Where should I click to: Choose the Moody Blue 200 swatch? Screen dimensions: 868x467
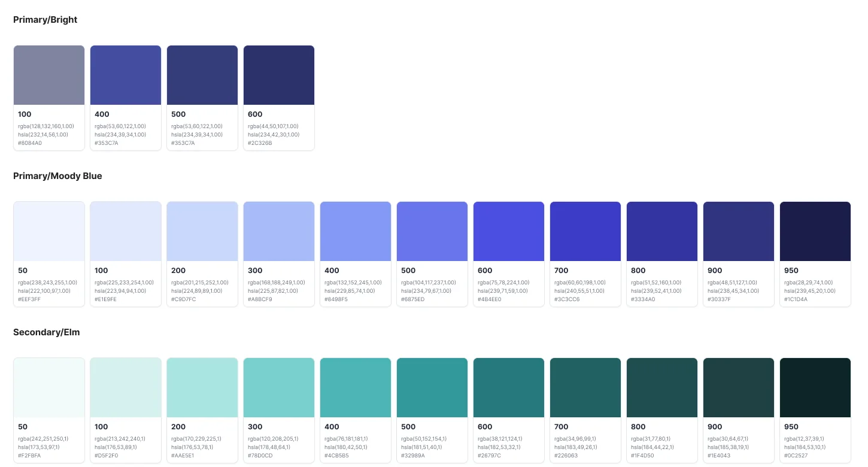click(202, 231)
